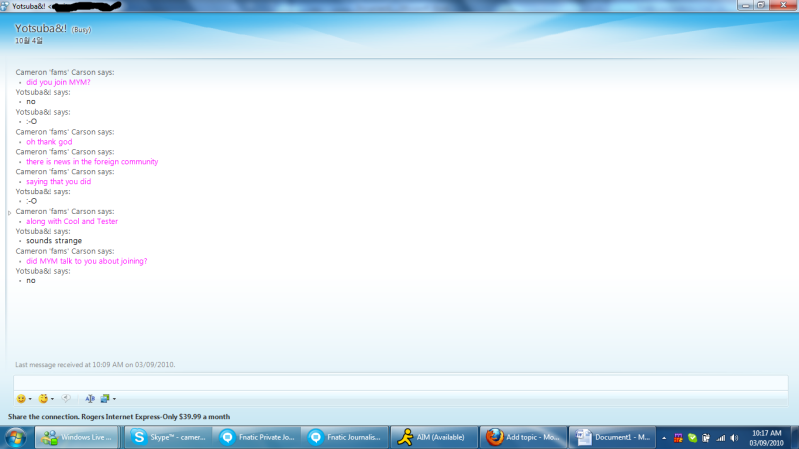Open the emoticon picker smiley icon
799x449 pixels.
click(21, 399)
